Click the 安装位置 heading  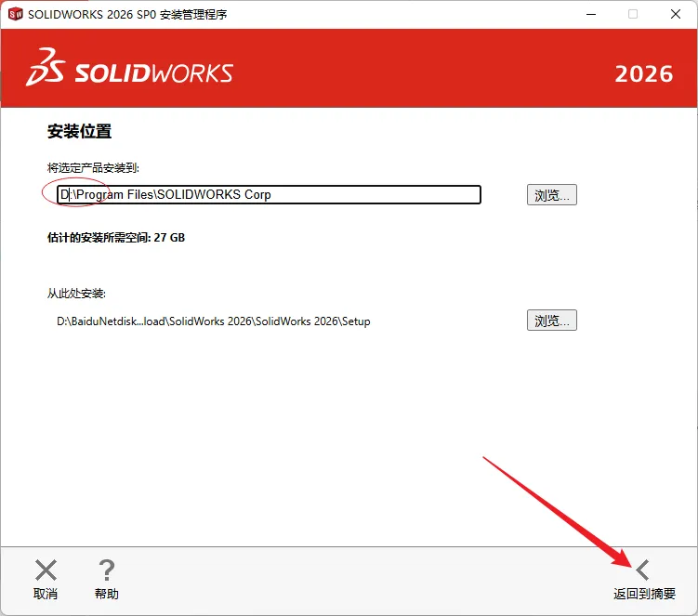coord(79,131)
